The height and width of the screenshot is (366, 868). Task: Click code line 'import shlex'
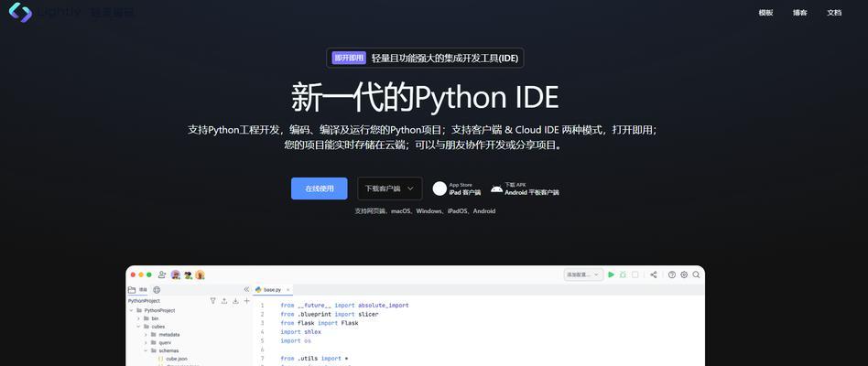pos(300,332)
